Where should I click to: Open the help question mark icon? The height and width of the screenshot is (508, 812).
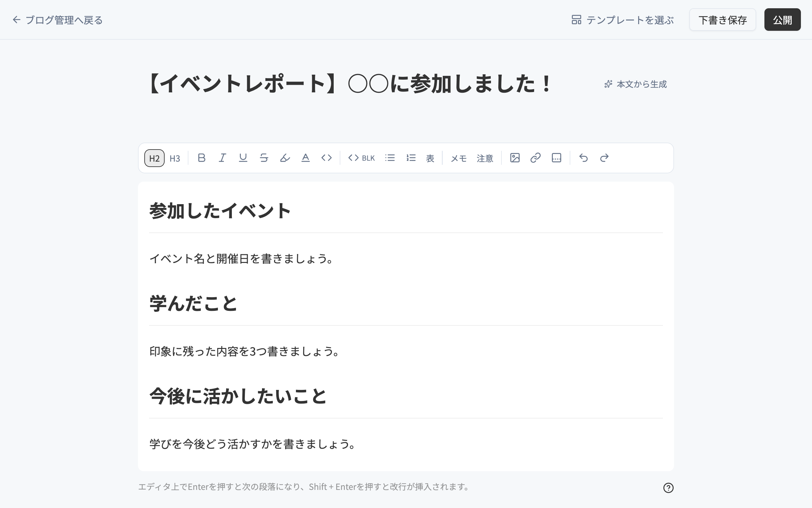pos(668,487)
